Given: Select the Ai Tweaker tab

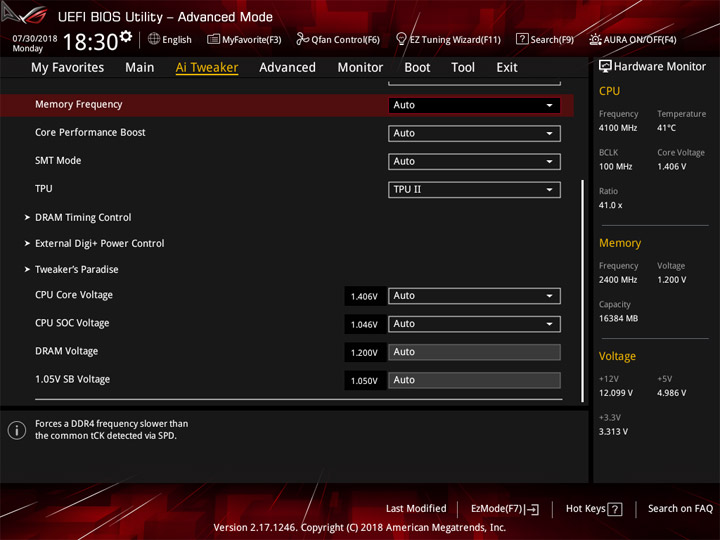Looking at the screenshot, I should coord(207,68).
